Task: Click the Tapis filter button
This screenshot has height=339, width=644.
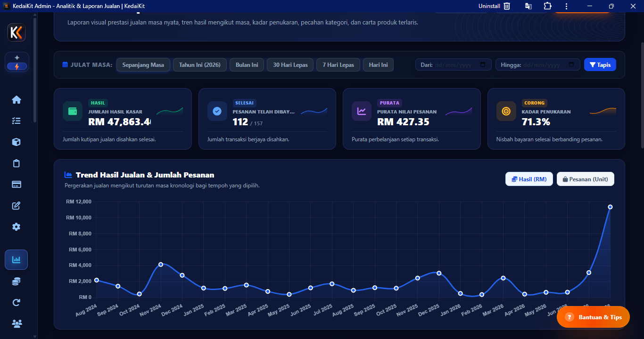Action: (600, 65)
